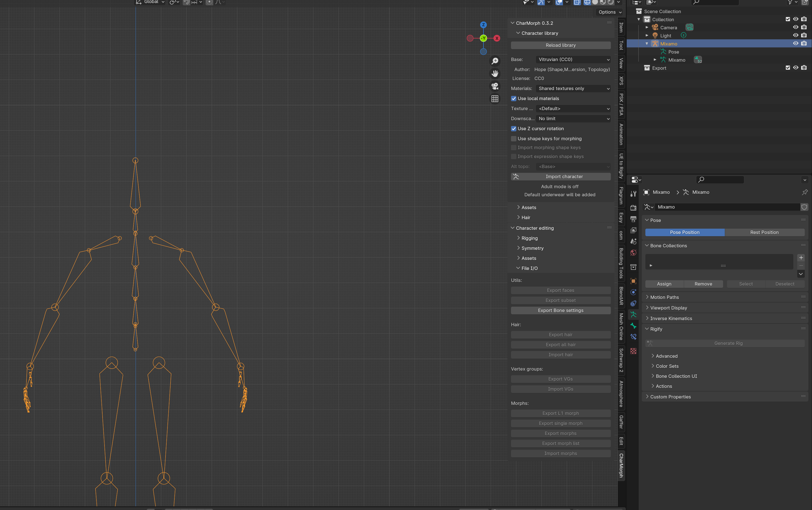Open the Materials dropdown
The height and width of the screenshot is (510, 812).
(573, 88)
